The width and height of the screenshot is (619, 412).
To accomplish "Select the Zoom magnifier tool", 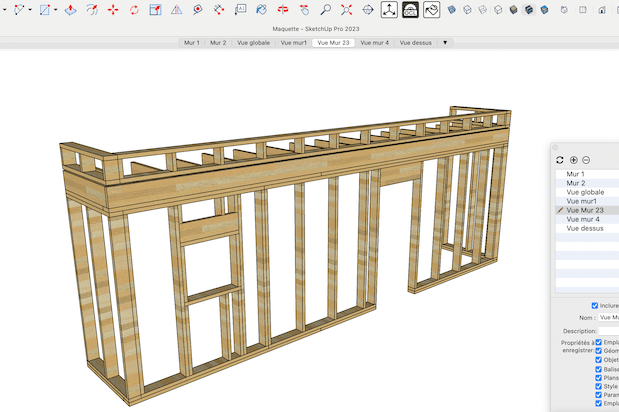I will tap(325, 10).
